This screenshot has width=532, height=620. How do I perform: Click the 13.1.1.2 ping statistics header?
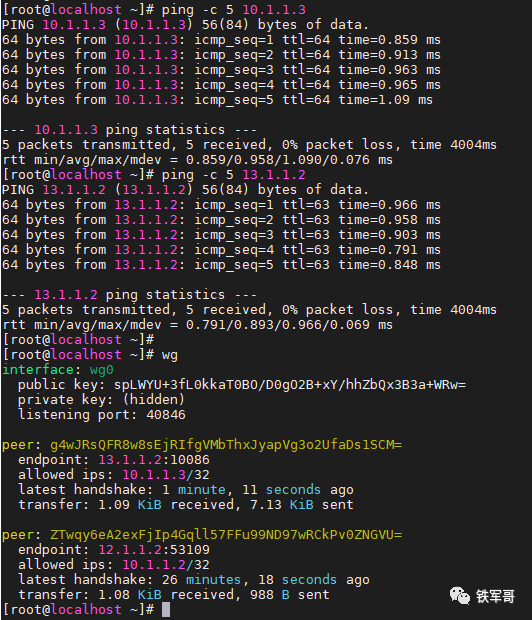click(130, 295)
